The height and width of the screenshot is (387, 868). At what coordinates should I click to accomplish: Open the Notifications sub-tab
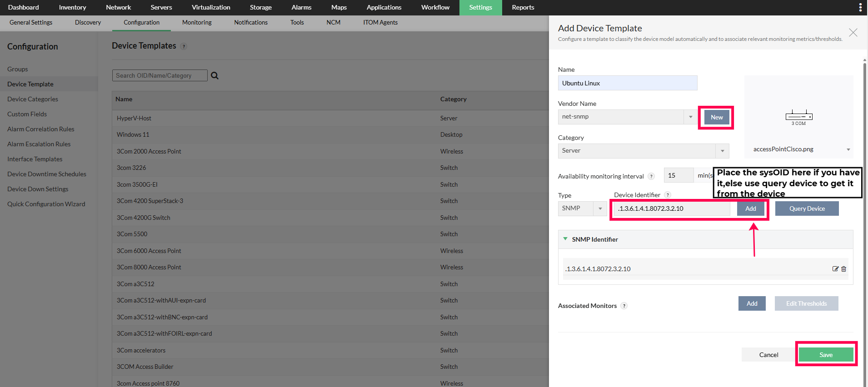[x=251, y=23]
